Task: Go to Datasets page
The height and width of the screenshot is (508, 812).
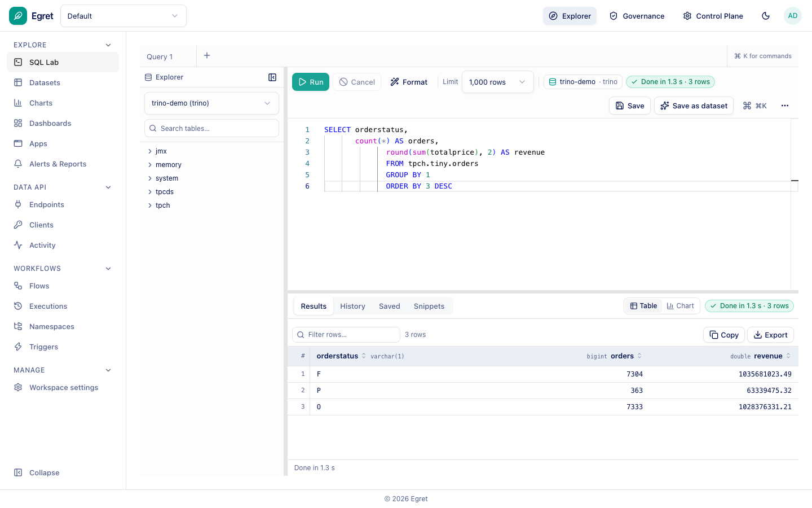Action: coord(63,82)
